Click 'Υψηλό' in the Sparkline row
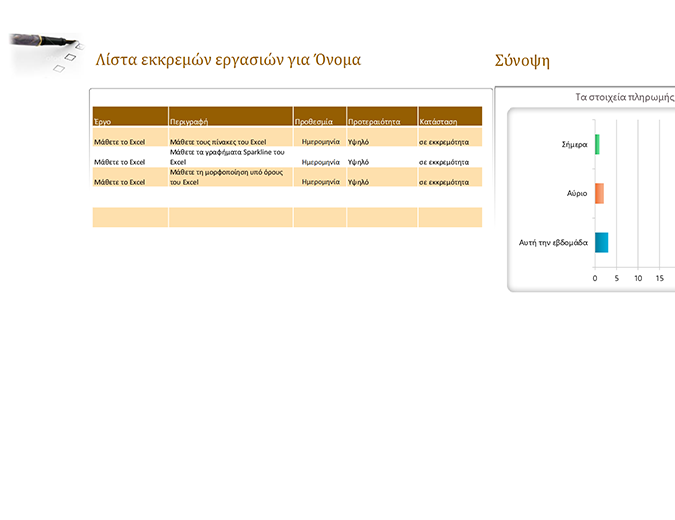The width and height of the screenshot is (675, 520). coord(358,162)
